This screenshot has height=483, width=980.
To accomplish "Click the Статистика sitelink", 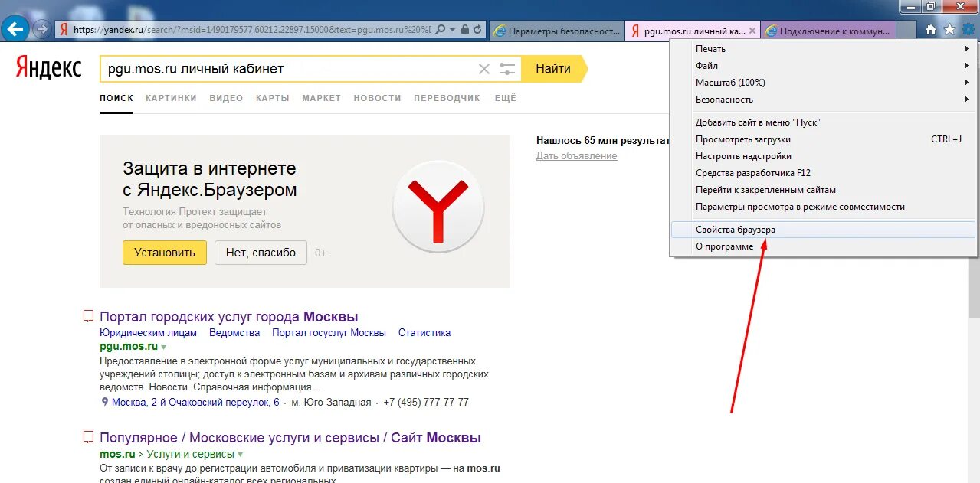I will 424,333.
